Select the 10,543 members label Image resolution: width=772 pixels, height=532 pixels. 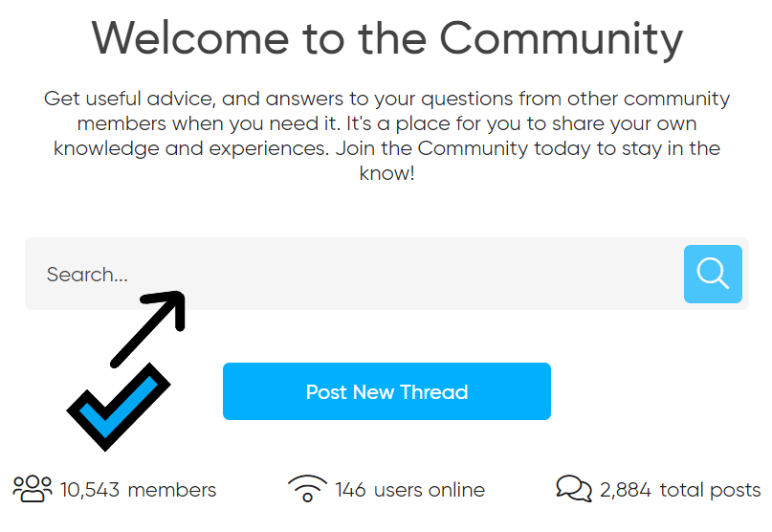click(138, 490)
